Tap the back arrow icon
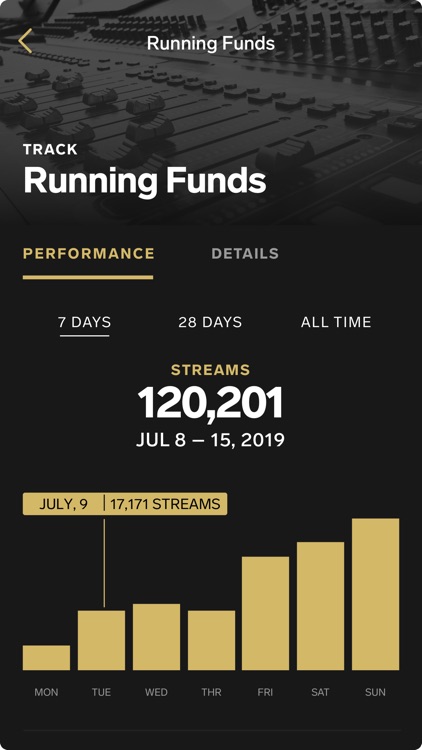 coord(25,41)
